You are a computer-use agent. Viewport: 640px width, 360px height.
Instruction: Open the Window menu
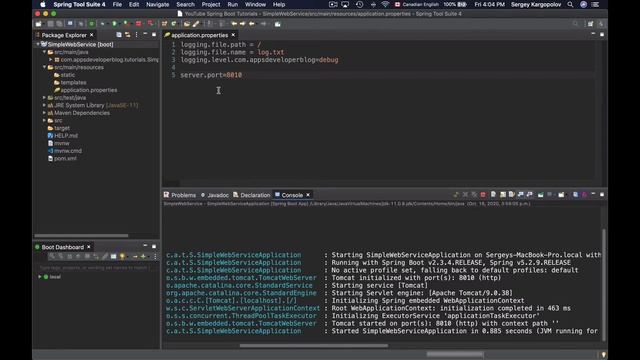tap(255, 4)
